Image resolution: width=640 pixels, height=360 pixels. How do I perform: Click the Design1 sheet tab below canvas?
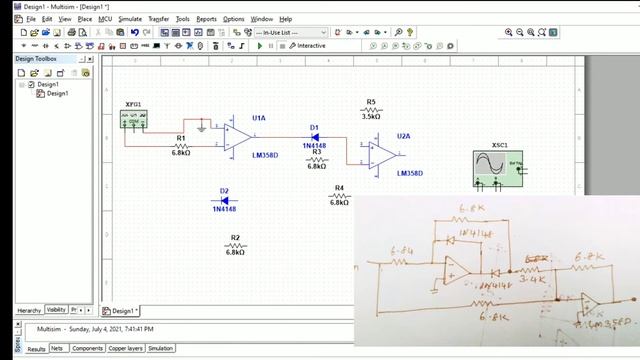[120, 311]
